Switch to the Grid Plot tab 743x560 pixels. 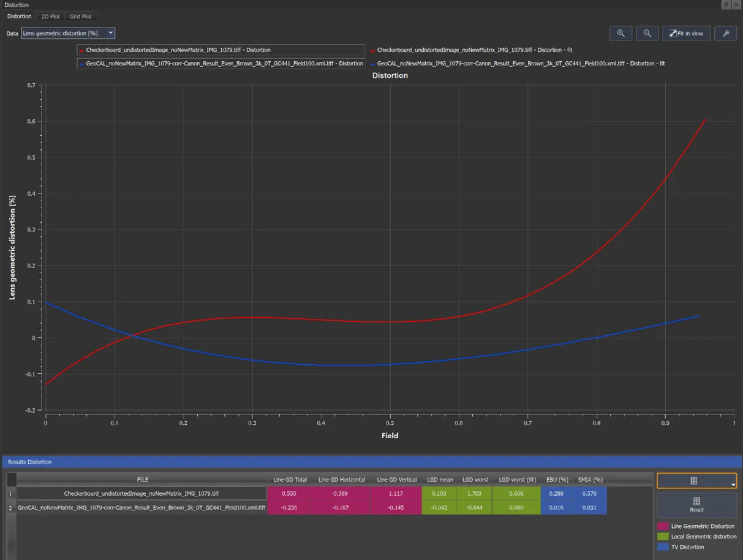tap(81, 17)
